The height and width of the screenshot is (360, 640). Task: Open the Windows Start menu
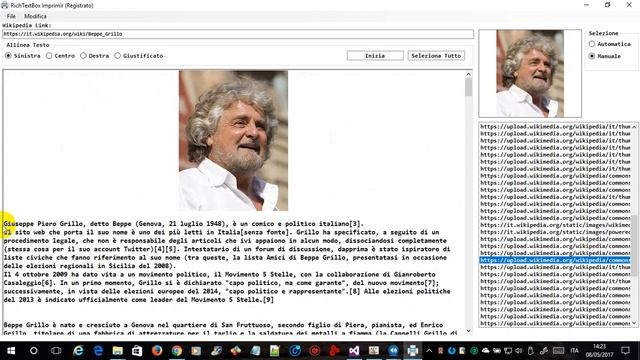tap(11, 351)
